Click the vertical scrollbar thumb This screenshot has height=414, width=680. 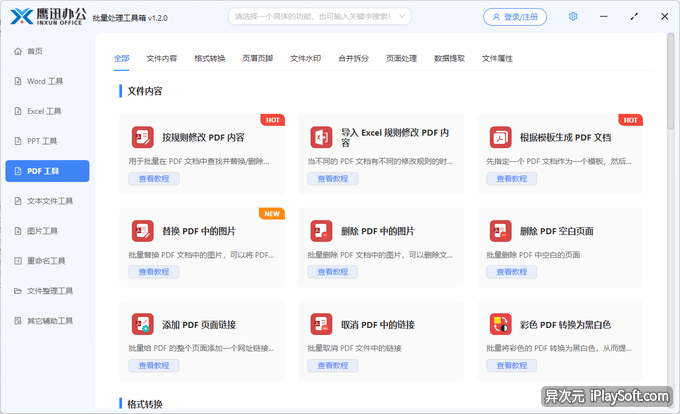[x=670, y=81]
